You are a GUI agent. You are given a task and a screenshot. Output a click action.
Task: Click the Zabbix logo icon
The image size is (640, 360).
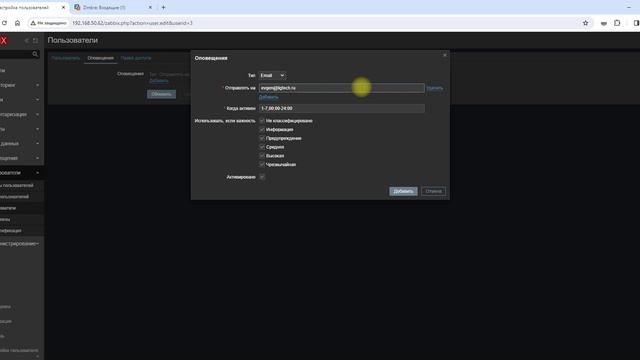3,40
